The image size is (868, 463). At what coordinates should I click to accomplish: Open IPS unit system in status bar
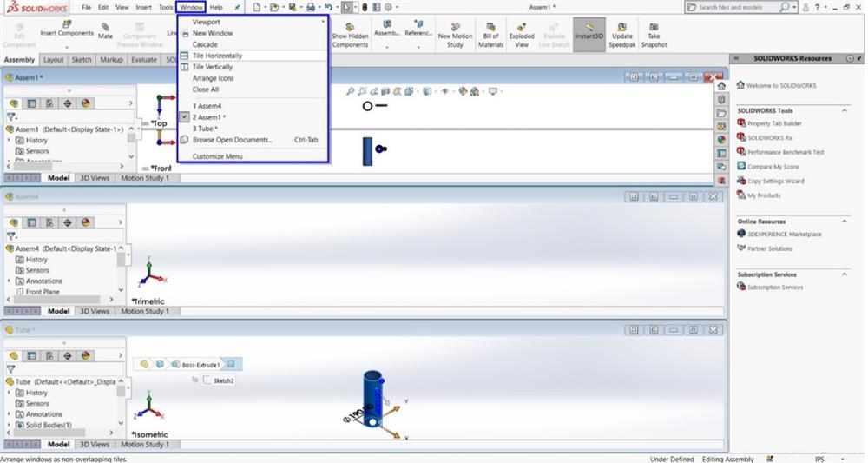coord(819,459)
